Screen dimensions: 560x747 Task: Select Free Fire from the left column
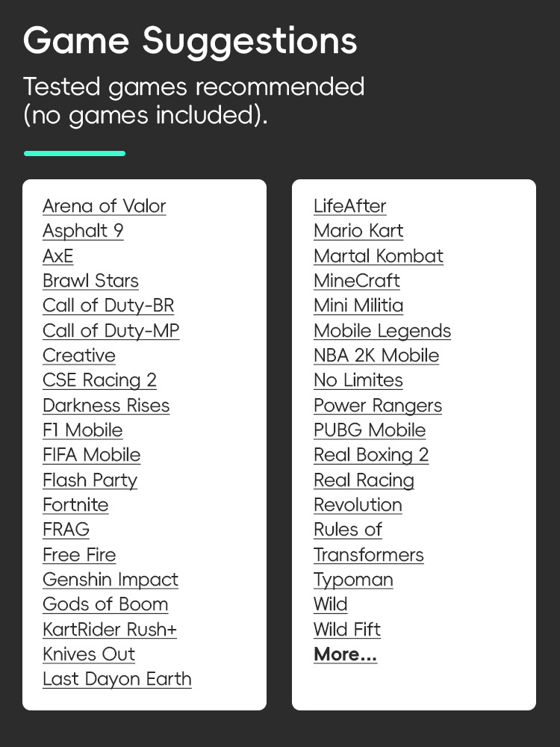click(x=79, y=555)
